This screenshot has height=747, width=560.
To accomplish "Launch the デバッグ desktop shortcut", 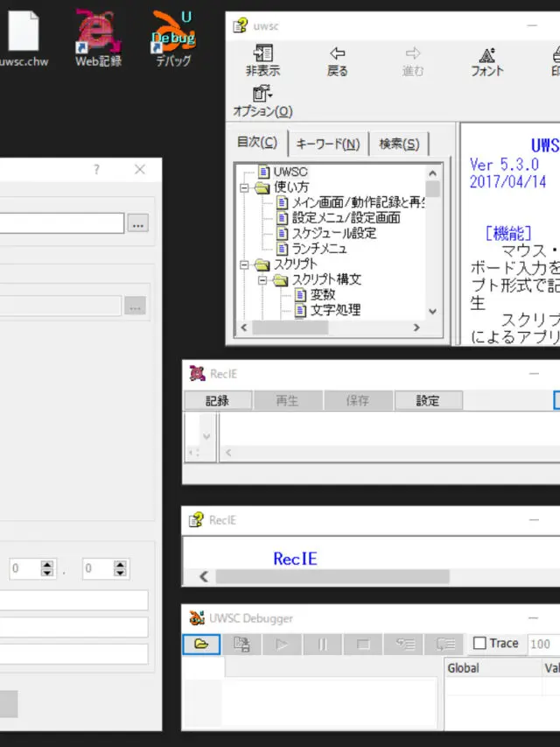I will [x=173, y=39].
